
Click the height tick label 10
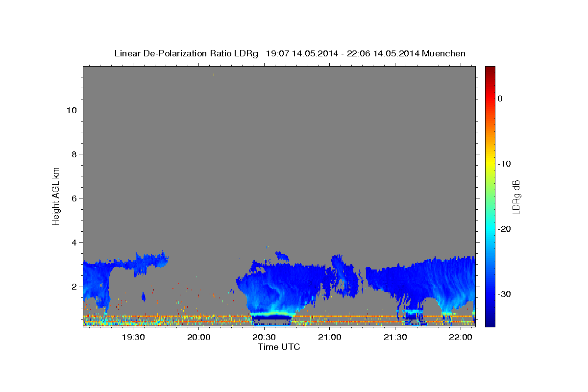coord(72,110)
